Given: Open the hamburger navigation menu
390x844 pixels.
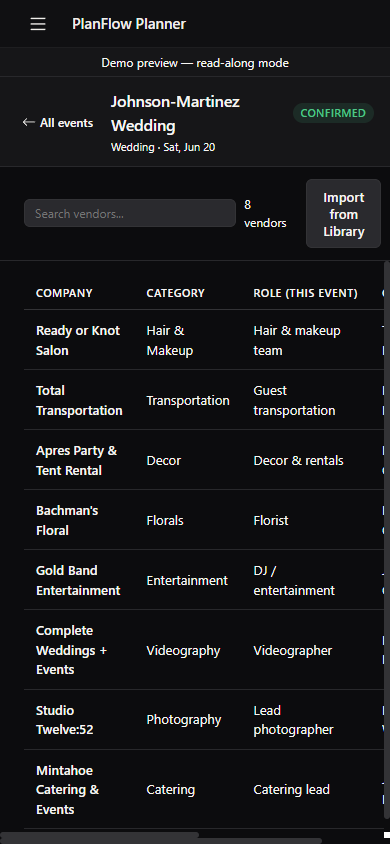Looking at the screenshot, I should pos(38,24).
